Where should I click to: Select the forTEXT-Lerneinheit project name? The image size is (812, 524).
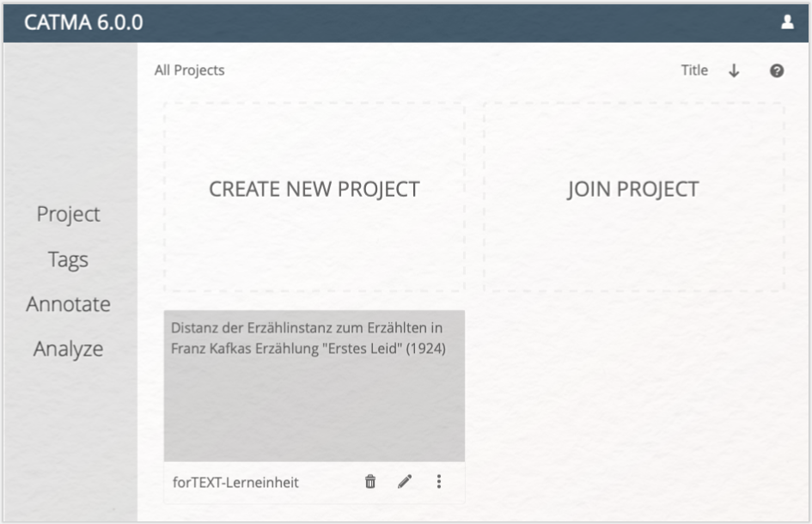[x=235, y=483]
